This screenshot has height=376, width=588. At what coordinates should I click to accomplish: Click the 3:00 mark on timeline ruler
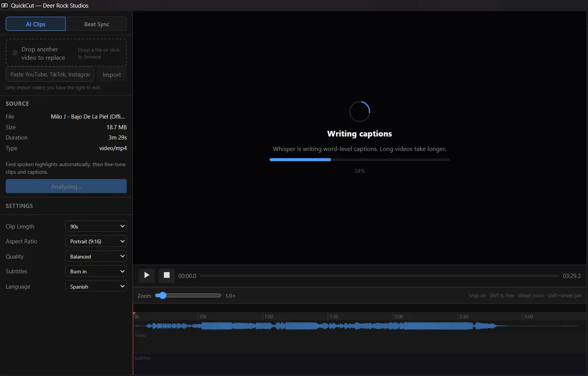pos(529,316)
